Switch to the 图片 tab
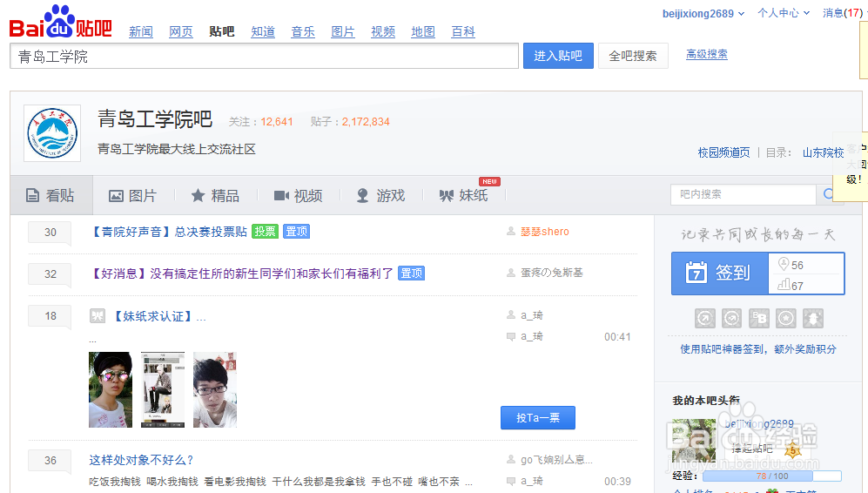The image size is (868, 493). point(133,195)
